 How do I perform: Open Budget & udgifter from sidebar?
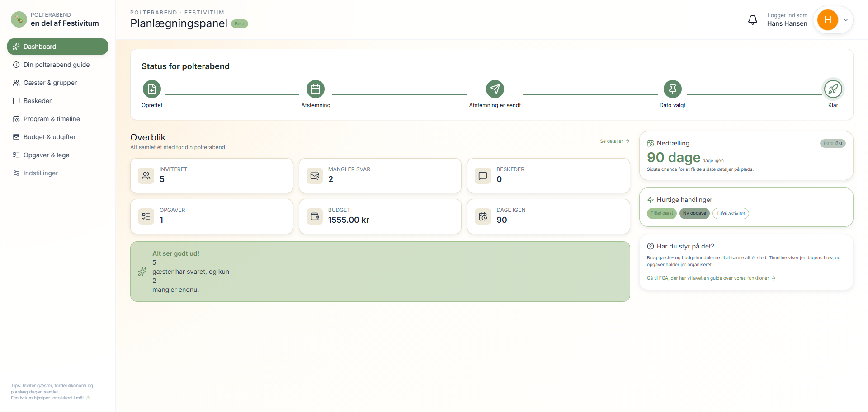click(49, 137)
